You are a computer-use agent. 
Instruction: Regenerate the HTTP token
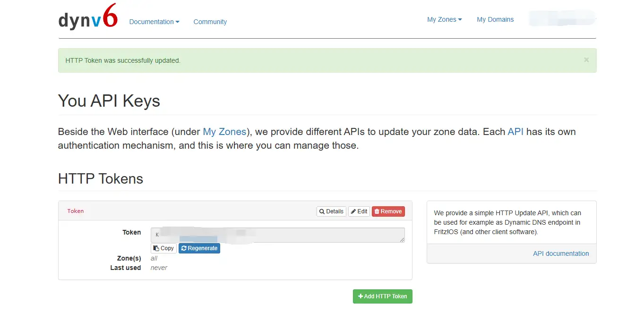tap(199, 248)
